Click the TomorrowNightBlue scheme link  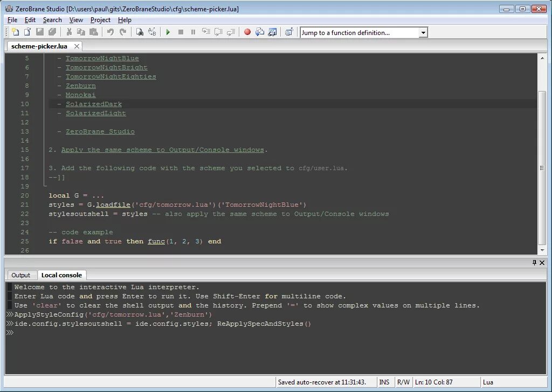click(102, 58)
